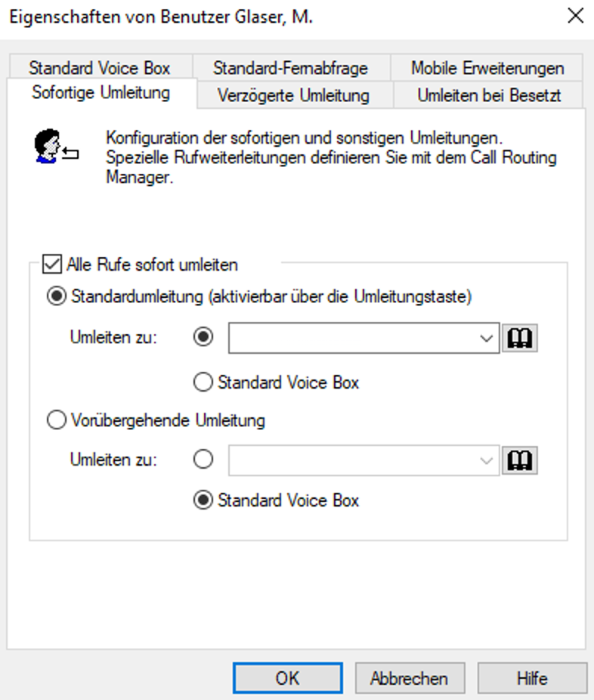This screenshot has width=594, height=700.
Task: Expand the Standardumleitung destination dropdown arrow
Action: pos(487,339)
